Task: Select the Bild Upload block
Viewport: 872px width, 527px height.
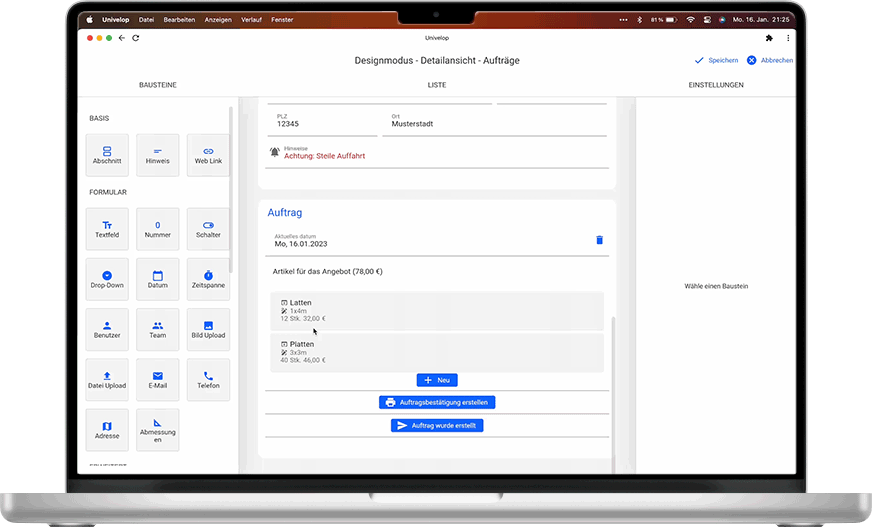Action: pyautogui.click(x=208, y=329)
